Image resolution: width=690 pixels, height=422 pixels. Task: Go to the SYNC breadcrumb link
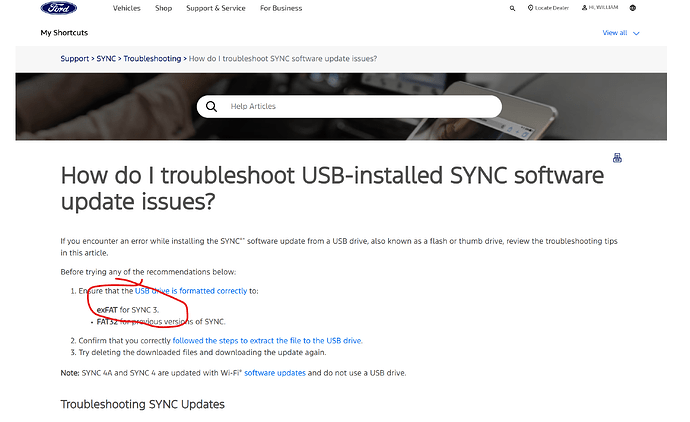pos(105,58)
